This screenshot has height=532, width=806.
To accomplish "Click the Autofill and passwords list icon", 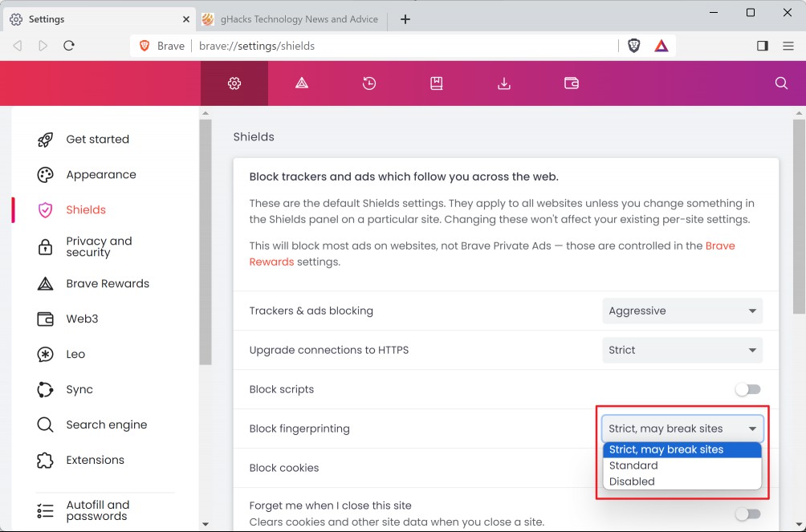I will (x=45, y=510).
